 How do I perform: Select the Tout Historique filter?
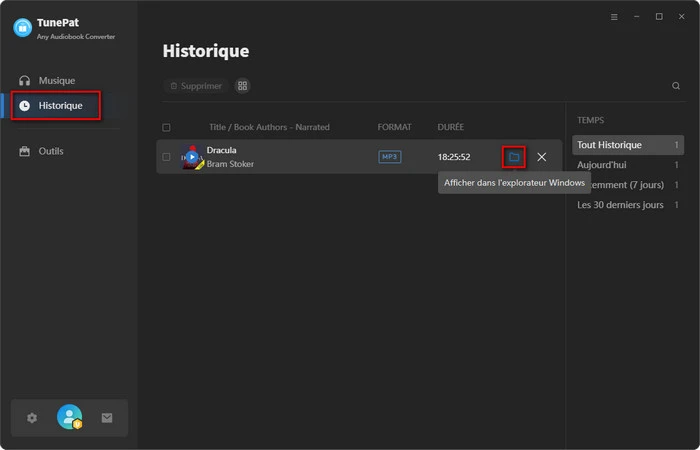click(x=628, y=145)
